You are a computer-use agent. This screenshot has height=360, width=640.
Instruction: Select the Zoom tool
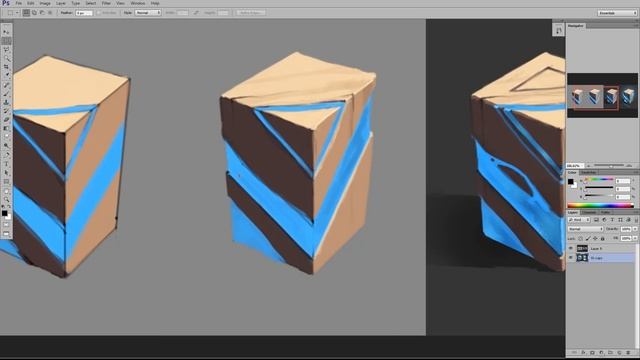[6, 200]
